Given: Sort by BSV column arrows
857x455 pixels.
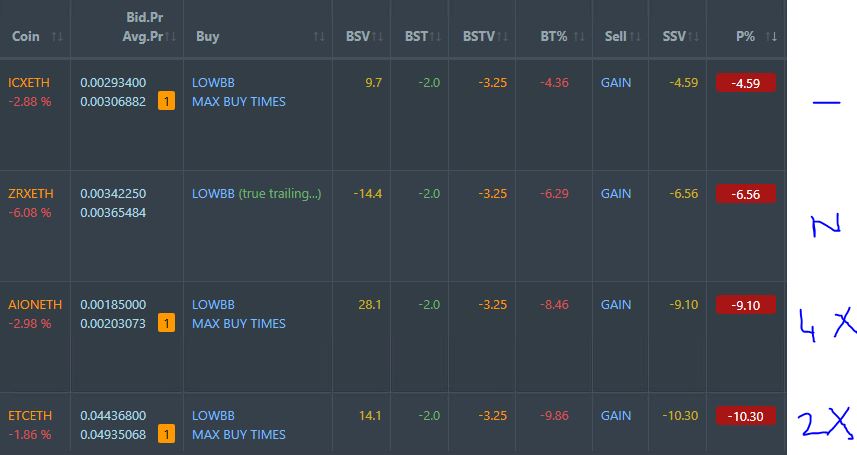Looking at the screenshot, I should coord(377,37).
